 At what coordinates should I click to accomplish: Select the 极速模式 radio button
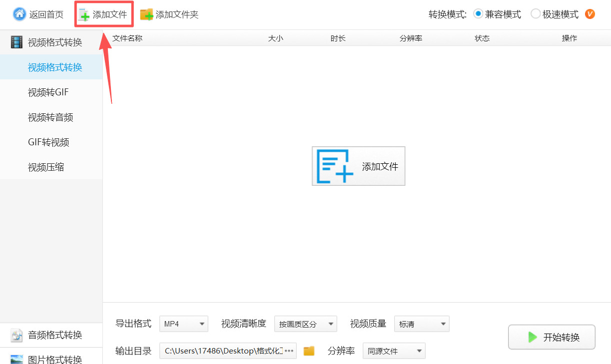(x=536, y=14)
